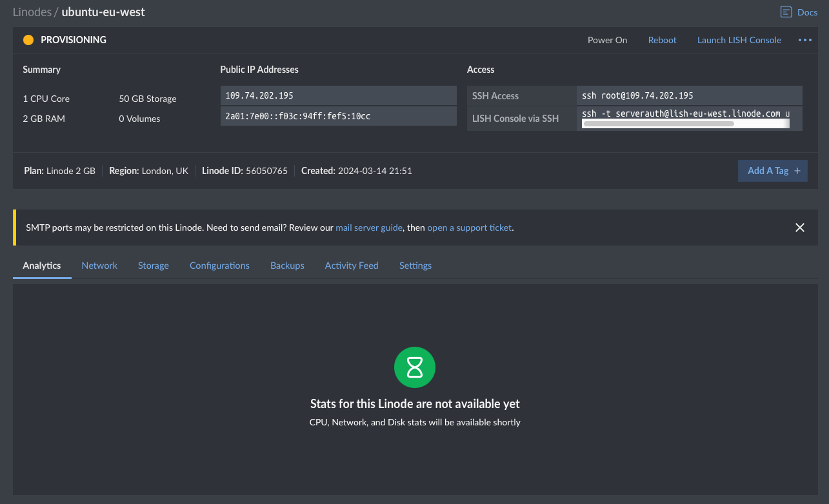
Task: Click the 0 Volumes summary text
Action: click(x=139, y=119)
